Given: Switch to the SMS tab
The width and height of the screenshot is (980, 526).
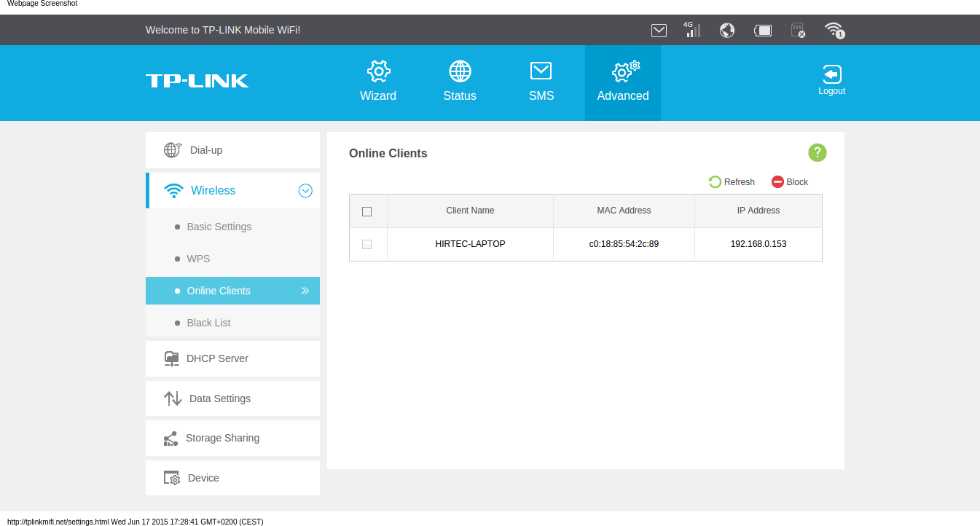Looking at the screenshot, I should coord(541,82).
